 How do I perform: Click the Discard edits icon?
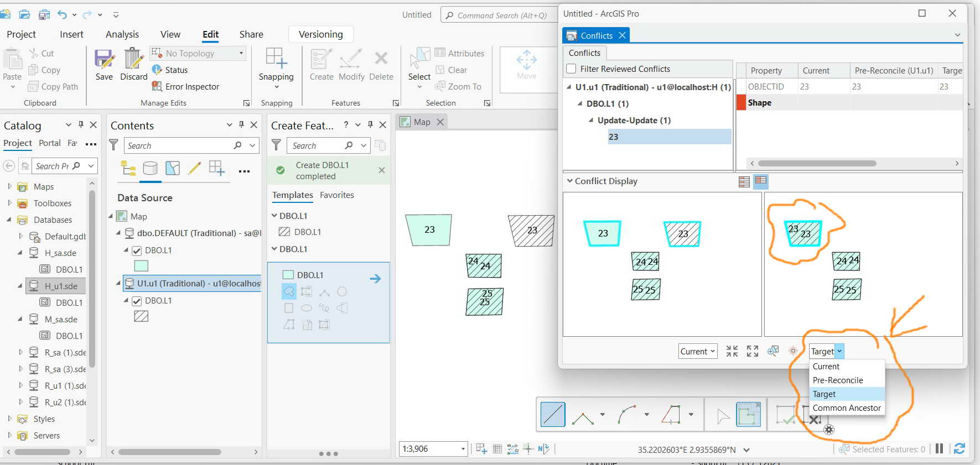point(133,59)
